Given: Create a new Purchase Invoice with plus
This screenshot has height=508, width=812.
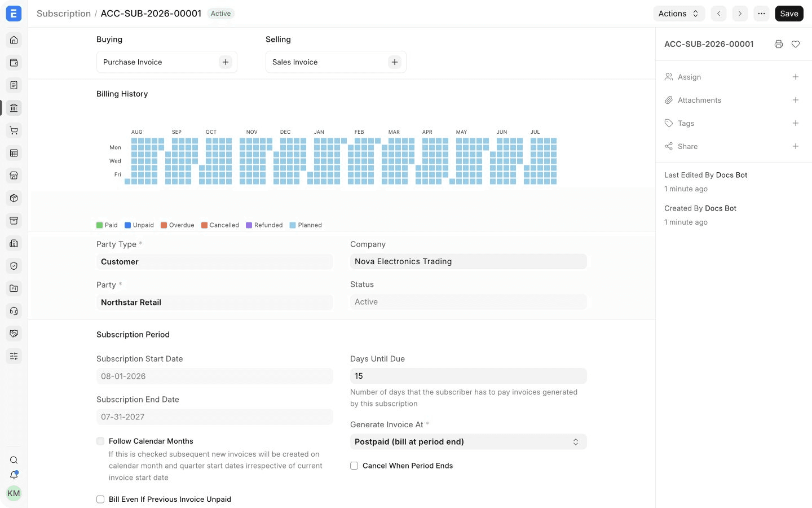Looking at the screenshot, I should [226, 62].
